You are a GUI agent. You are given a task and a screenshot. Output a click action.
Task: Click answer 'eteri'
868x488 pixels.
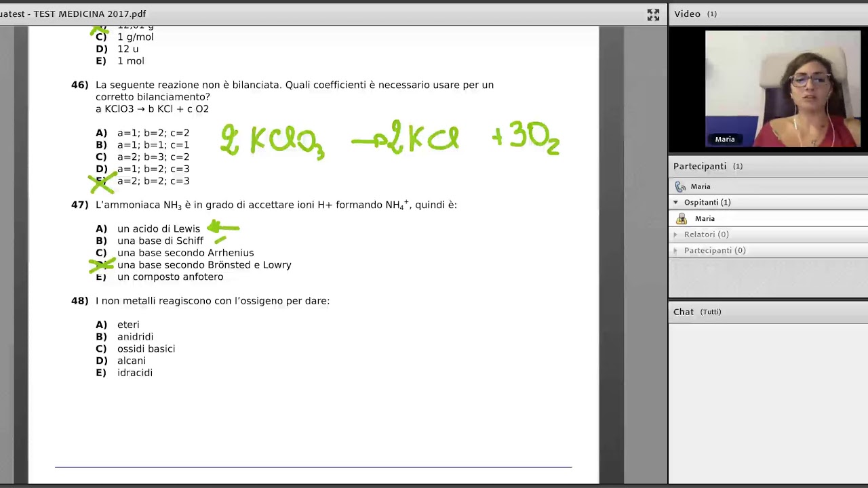click(x=128, y=325)
